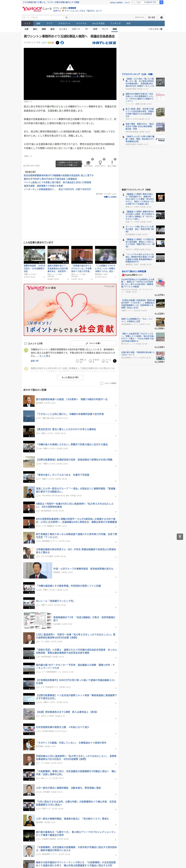The width and height of the screenshot is (186, 868).
Task: Open the F15戦闘機 related article link
Action: coord(59,176)
